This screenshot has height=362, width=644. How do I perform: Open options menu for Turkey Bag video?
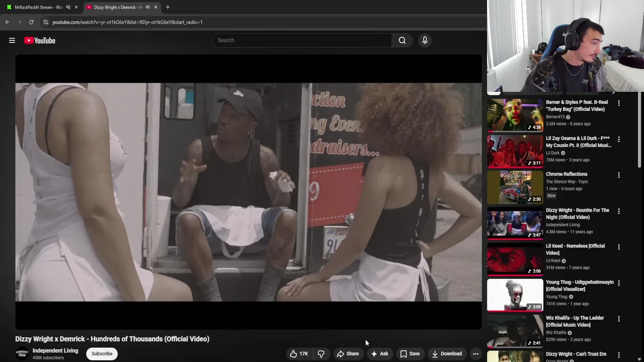point(619,103)
